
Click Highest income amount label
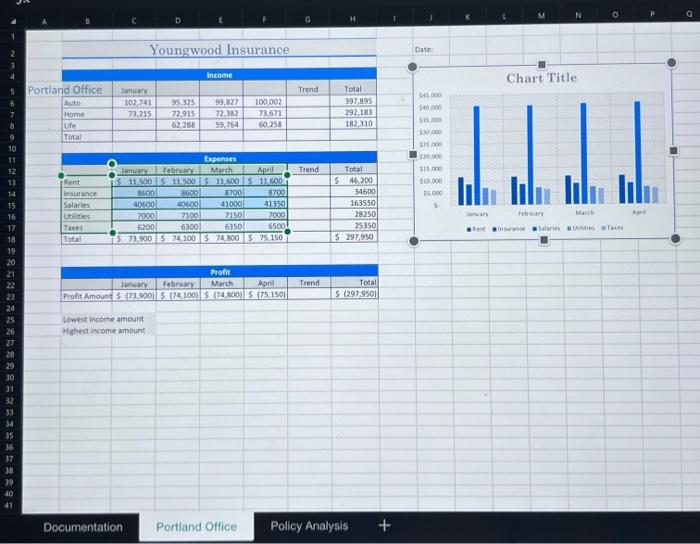click(104, 331)
